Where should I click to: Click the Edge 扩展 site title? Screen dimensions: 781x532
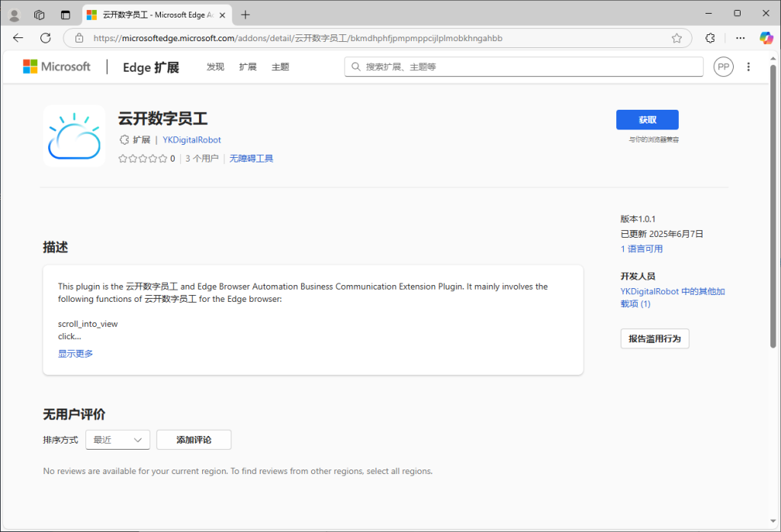pyautogui.click(x=151, y=67)
